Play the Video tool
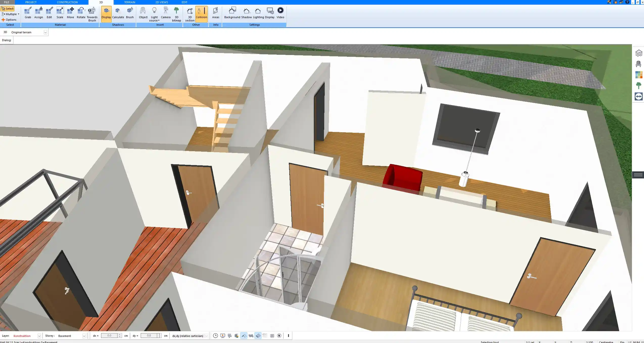The height and width of the screenshot is (343, 644). (x=280, y=13)
